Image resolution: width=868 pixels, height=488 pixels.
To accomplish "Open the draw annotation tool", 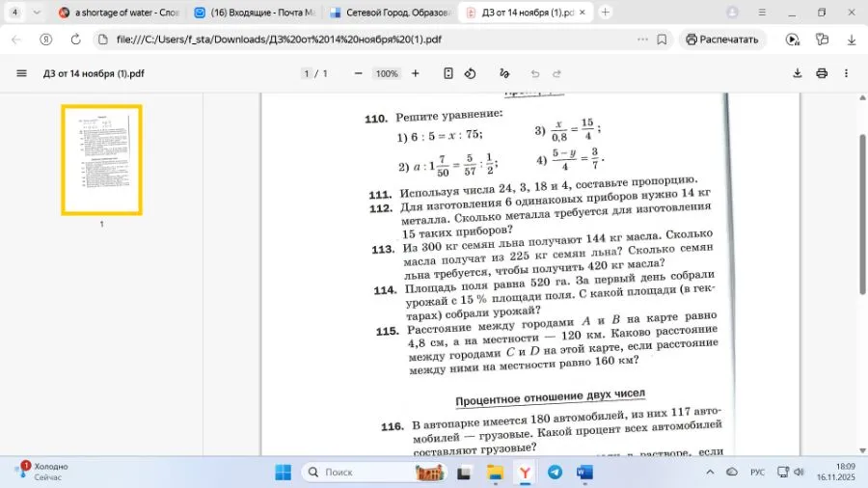I will click(x=503, y=73).
